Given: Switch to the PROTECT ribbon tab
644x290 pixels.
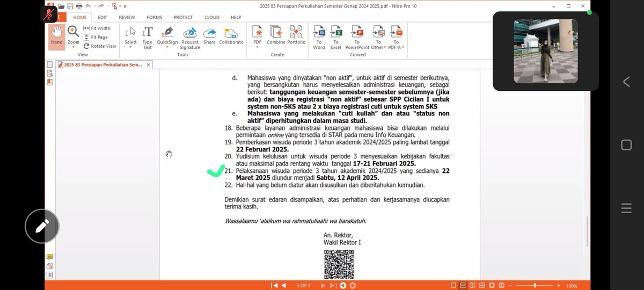Looking at the screenshot, I should [184, 17].
